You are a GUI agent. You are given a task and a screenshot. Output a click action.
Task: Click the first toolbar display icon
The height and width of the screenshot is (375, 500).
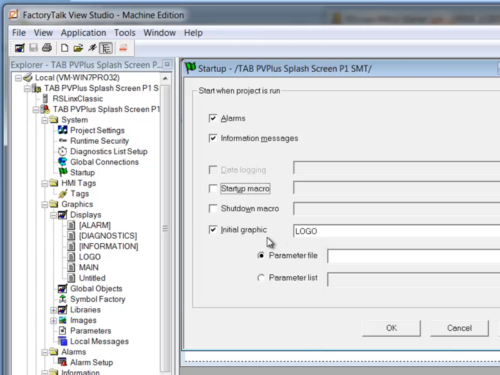(20, 48)
